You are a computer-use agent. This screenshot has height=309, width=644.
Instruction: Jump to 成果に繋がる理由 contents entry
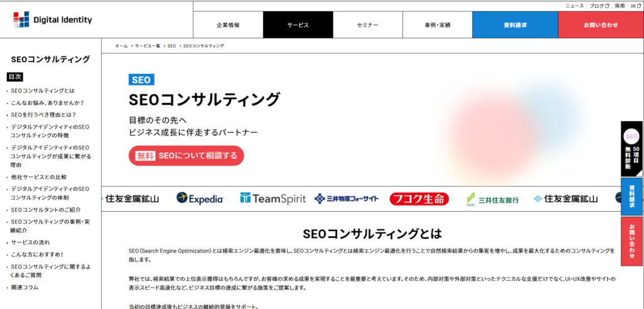coord(51,156)
